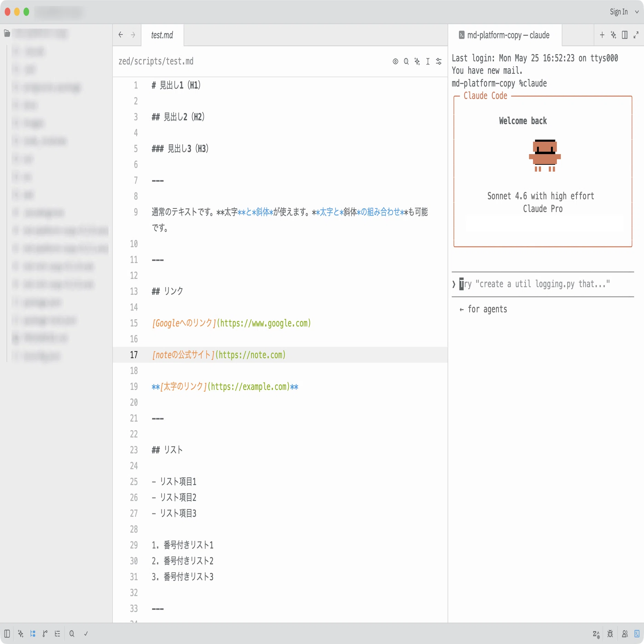Toggle the Git panel branch icon

45,634
